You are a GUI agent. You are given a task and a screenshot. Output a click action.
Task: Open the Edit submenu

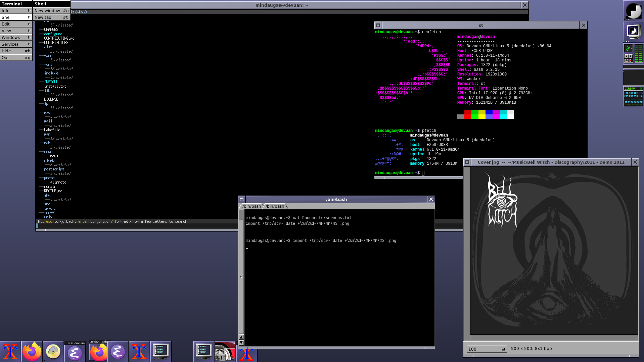pyautogui.click(x=16, y=24)
